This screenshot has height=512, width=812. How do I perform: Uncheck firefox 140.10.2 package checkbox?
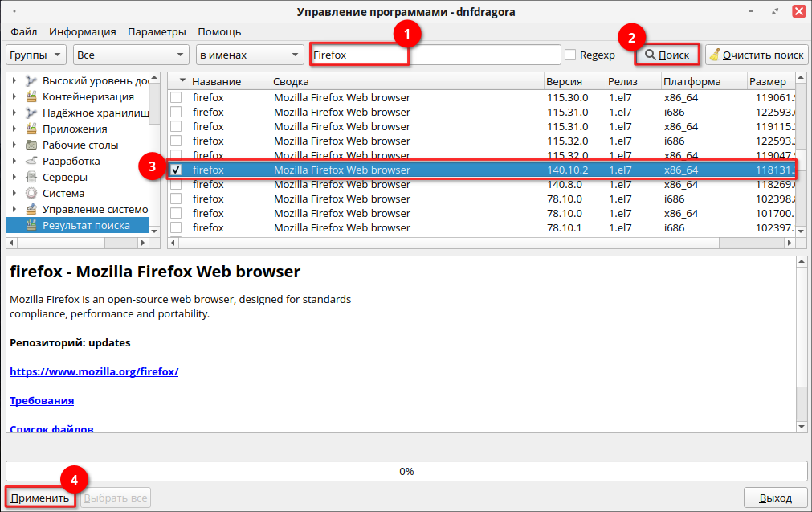click(x=176, y=170)
